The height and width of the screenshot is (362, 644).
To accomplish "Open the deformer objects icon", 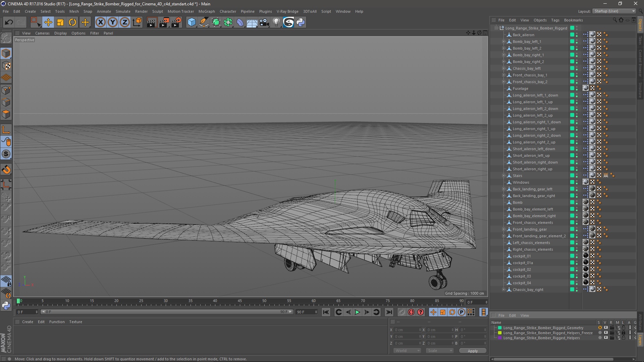I will click(x=240, y=22).
